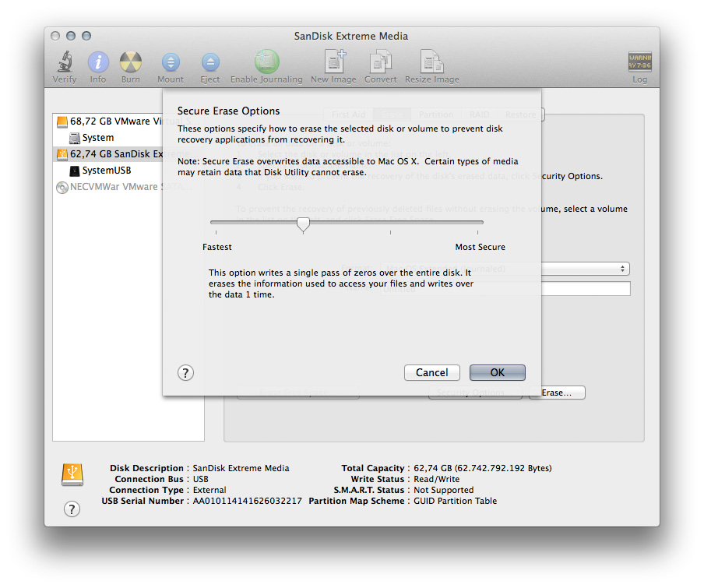Image resolution: width=704 pixels, height=588 pixels.
Task: Click Cancel in Secure Erase Options
Action: coord(432,372)
